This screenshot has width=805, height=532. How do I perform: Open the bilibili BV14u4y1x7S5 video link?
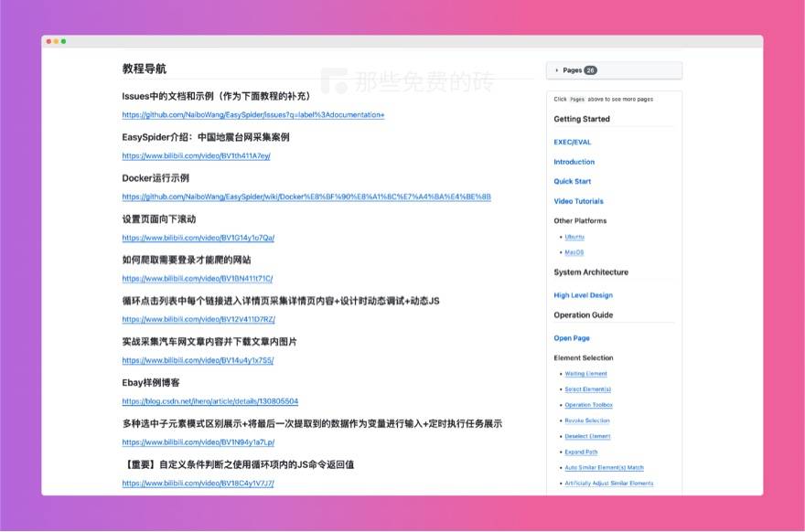click(198, 360)
